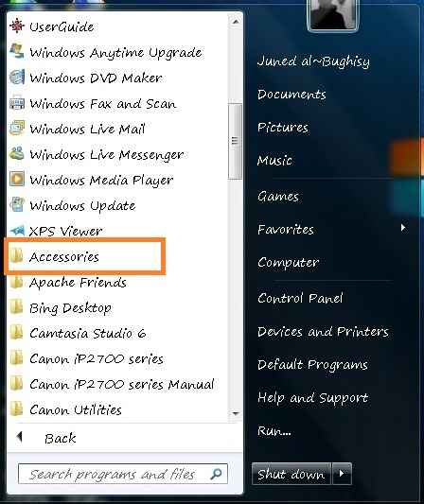Screen dimensions: 424x504
Task: Launch Windows Anytime Upgrade icon
Action: pos(17,51)
